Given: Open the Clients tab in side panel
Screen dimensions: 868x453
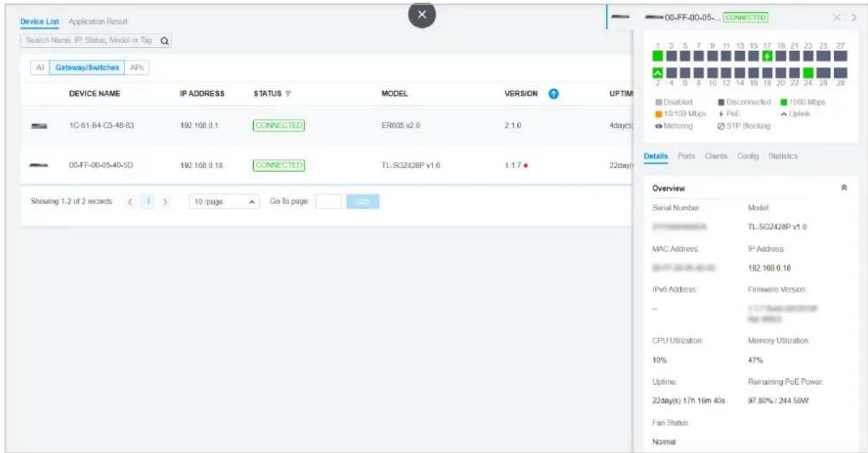Looking at the screenshot, I should (x=716, y=156).
